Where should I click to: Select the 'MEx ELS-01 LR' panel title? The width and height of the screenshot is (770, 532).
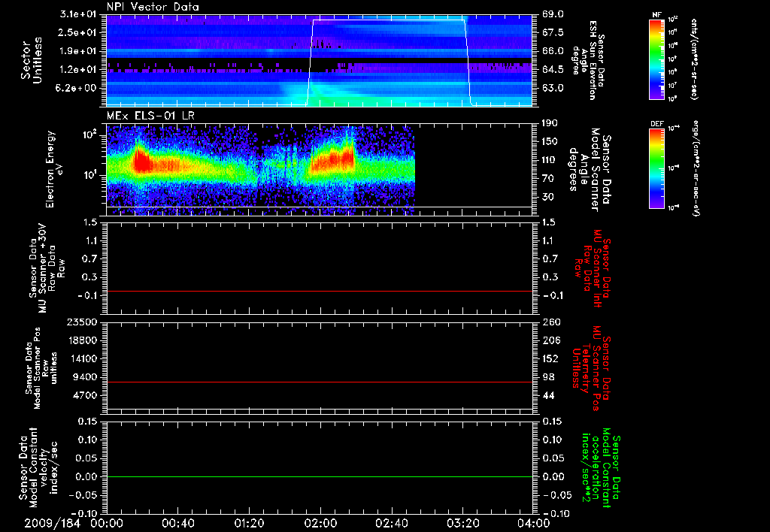150,116
